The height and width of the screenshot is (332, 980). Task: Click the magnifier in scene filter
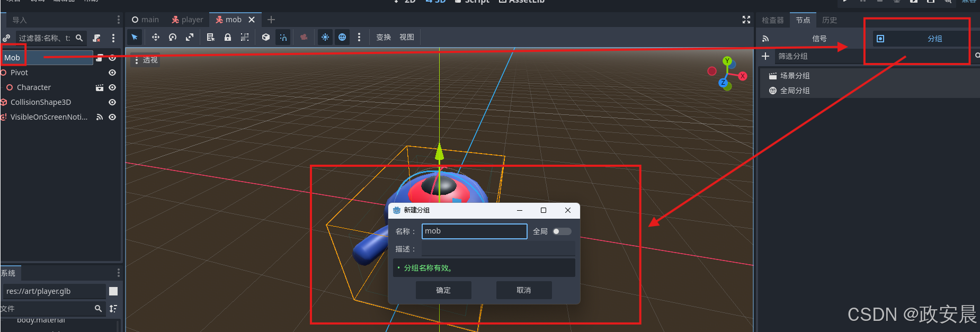click(x=79, y=38)
